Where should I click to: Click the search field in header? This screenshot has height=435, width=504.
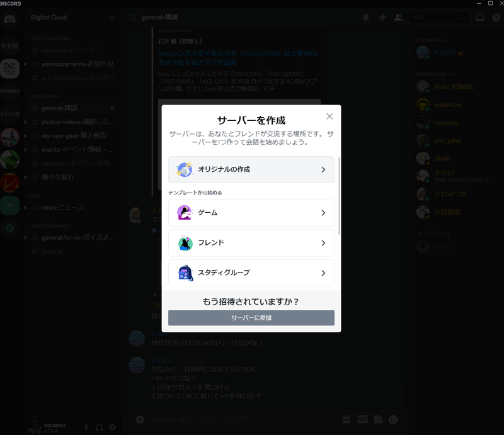[x=438, y=18]
